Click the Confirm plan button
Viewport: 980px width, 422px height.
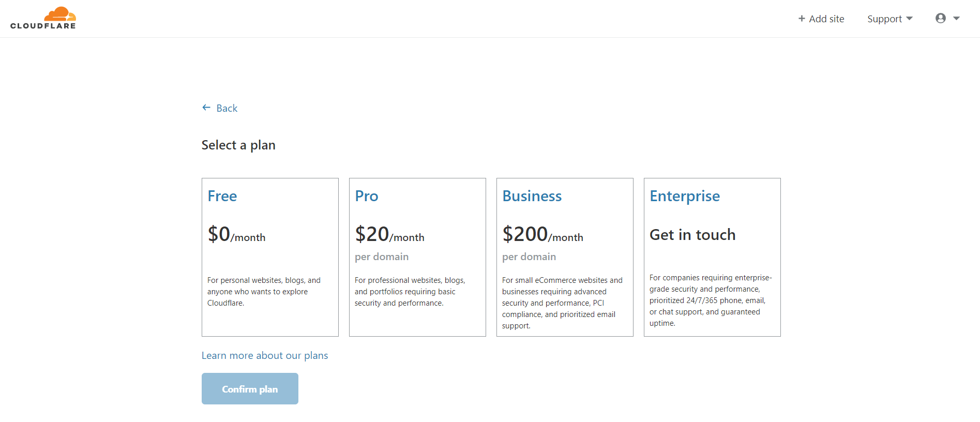(x=250, y=388)
